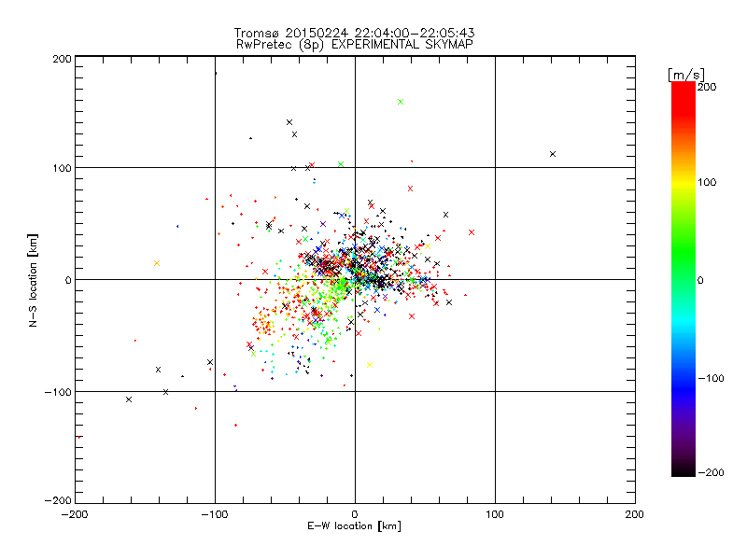Click the x-axis tick label '-100'
Image resolution: width=747 pixels, height=560 pixels.
[215, 514]
